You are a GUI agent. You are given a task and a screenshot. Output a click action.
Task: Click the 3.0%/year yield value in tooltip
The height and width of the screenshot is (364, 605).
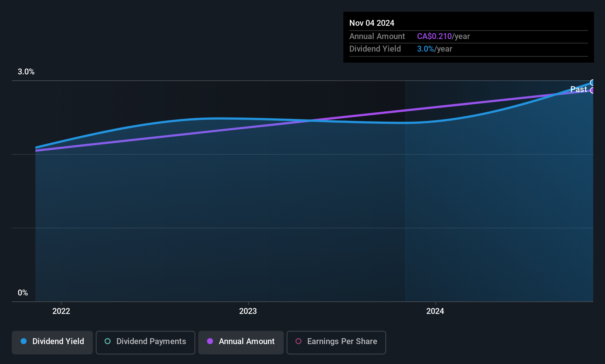click(x=434, y=49)
